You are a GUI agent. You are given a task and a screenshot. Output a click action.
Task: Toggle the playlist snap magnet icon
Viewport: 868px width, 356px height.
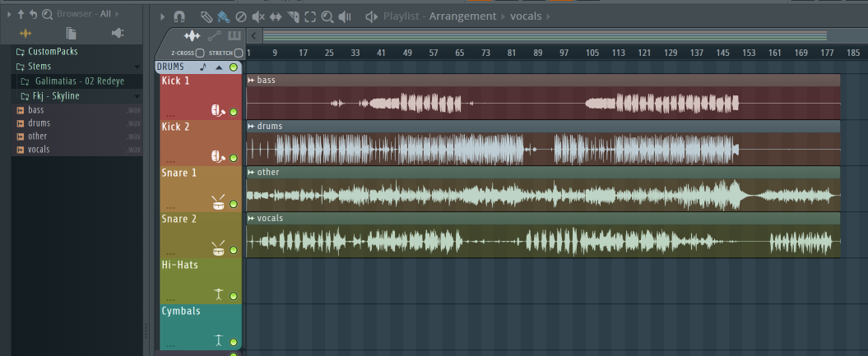[x=179, y=16]
